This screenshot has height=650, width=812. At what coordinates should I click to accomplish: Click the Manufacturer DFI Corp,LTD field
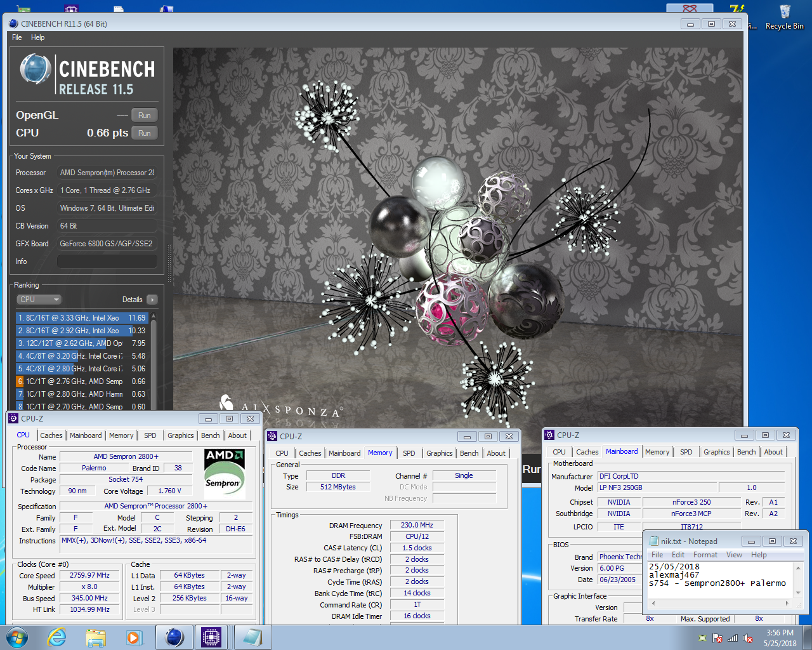691,476
